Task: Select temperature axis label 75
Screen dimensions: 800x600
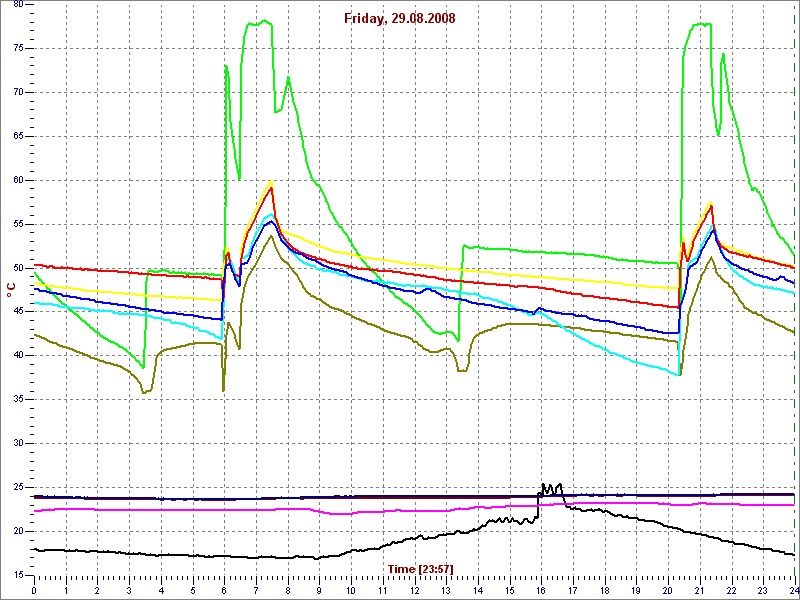Action: coord(16,49)
